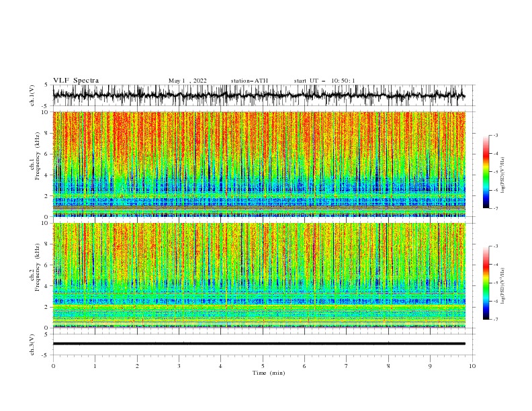532x411 pixels.
Task: Click the date 'May 1 , 2022'
Action: click(x=187, y=81)
